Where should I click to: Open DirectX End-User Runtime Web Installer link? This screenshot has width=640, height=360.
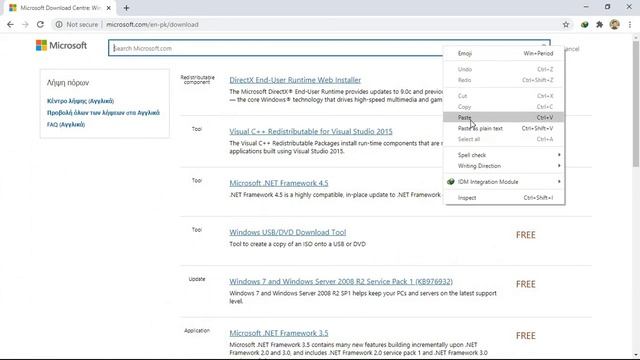point(295,80)
